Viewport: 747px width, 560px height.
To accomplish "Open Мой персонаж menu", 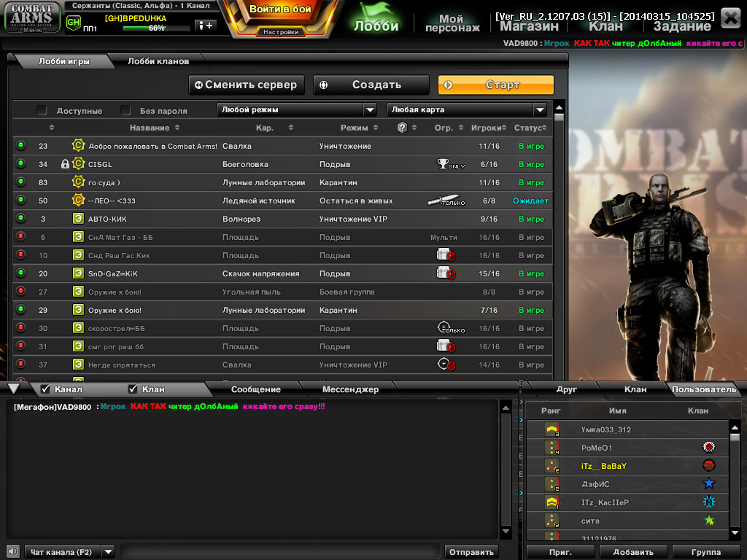I will click(452, 23).
